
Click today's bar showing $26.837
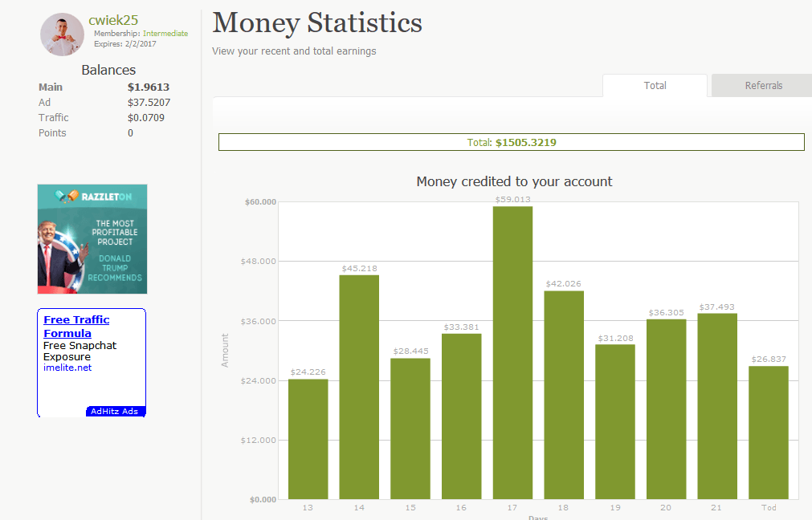(769, 433)
